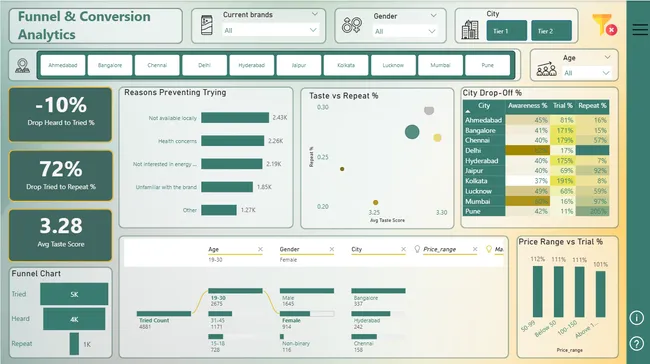Screen dimensions: 650x364
Task: Click the lightbulb icon beside Ma. column
Action: point(489,249)
